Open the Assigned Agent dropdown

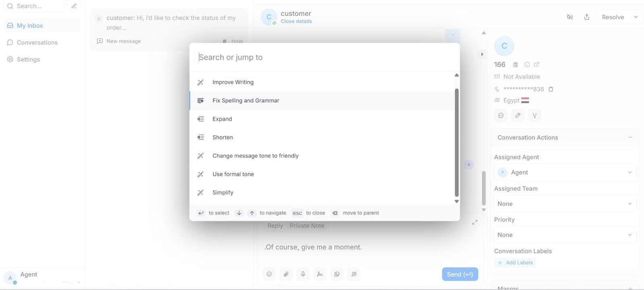pos(565,173)
